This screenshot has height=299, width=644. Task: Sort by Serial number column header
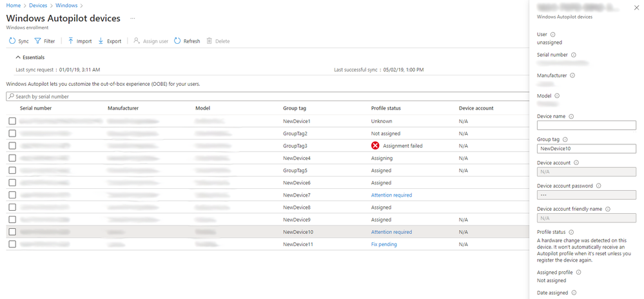pos(35,108)
